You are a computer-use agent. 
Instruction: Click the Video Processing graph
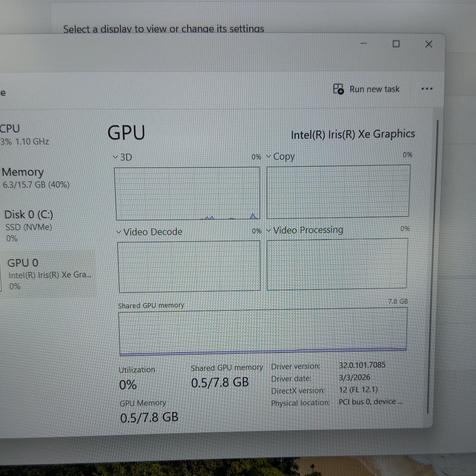coord(337,264)
